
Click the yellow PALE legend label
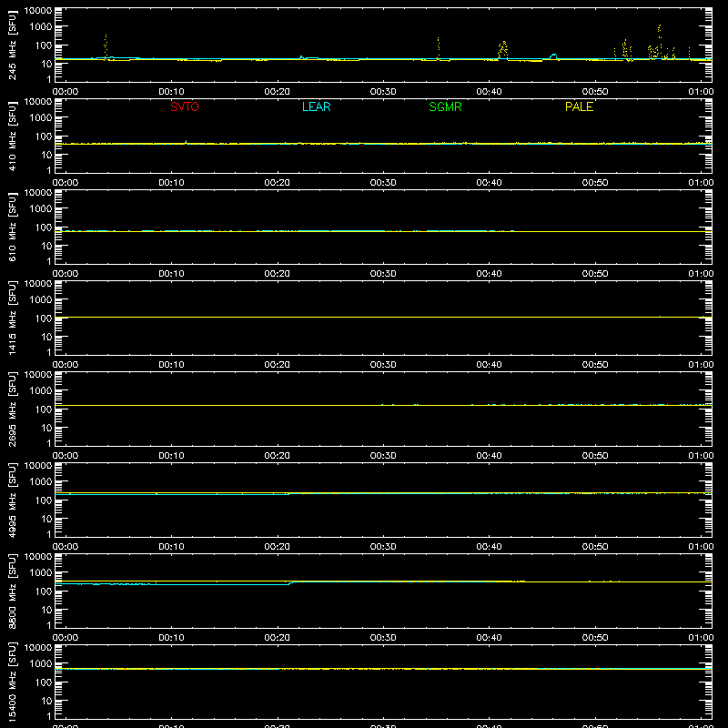(x=579, y=106)
